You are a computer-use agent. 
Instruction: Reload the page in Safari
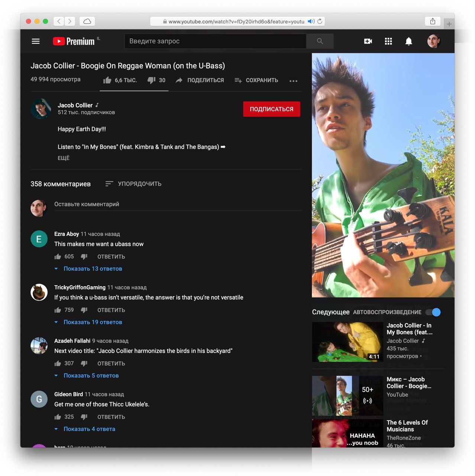(x=320, y=21)
